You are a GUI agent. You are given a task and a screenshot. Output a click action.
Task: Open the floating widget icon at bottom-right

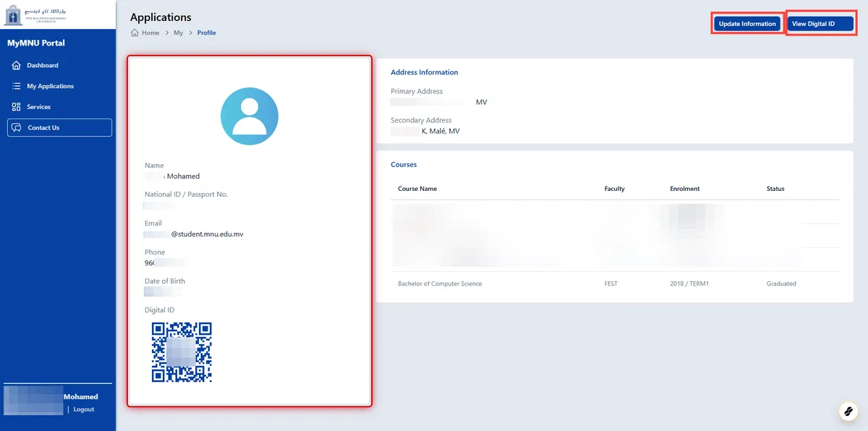(x=847, y=411)
